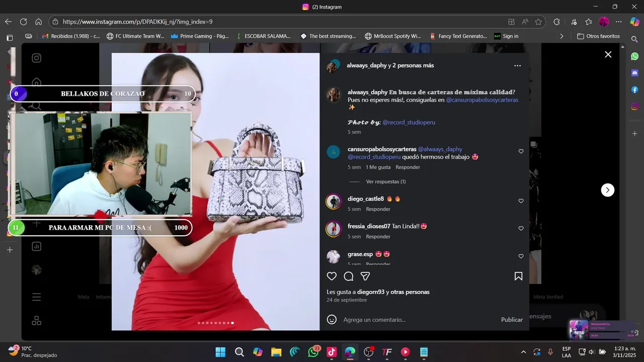Reply to the diego_castle8 comment
This screenshot has height=362, width=644.
coord(378,209)
